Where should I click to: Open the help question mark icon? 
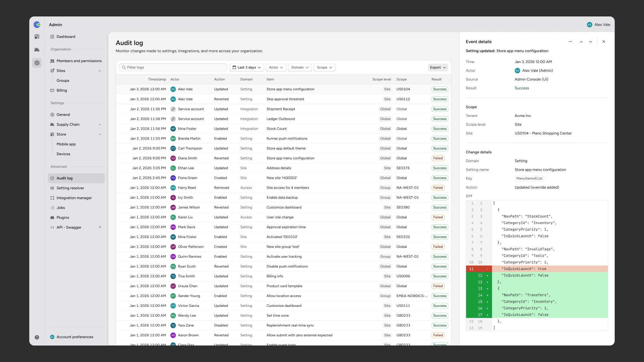click(37, 337)
